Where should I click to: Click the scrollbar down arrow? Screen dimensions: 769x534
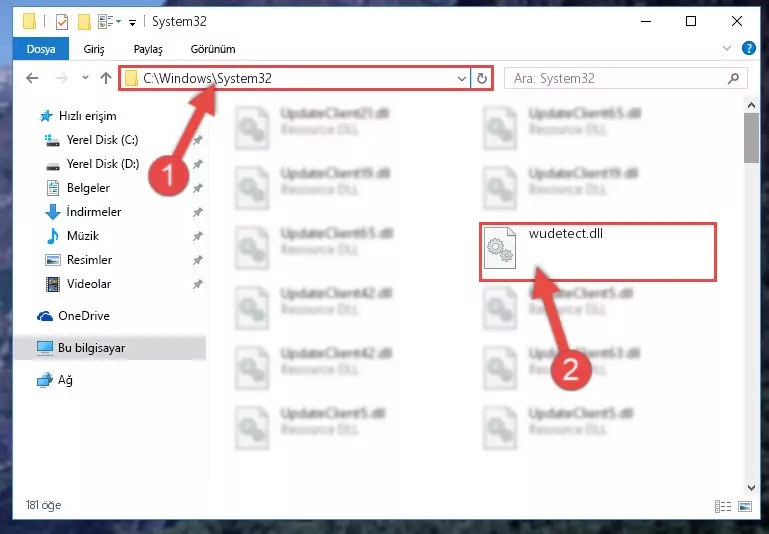coord(751,487)
